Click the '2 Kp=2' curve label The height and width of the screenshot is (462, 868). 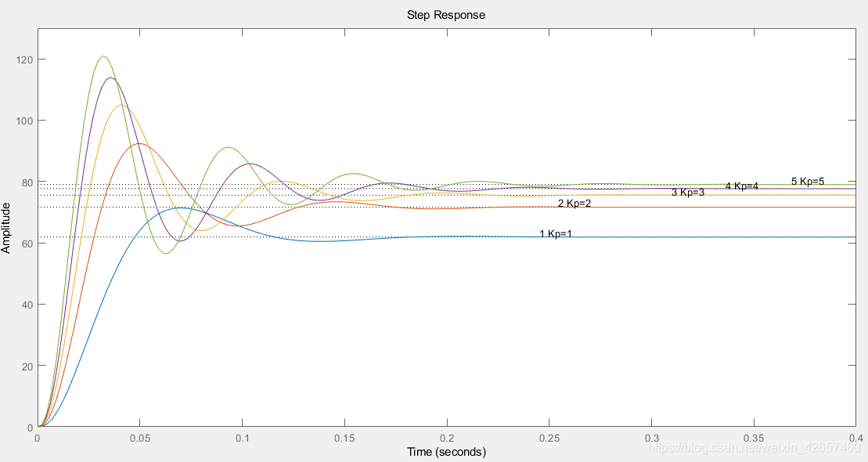point(574,204)
